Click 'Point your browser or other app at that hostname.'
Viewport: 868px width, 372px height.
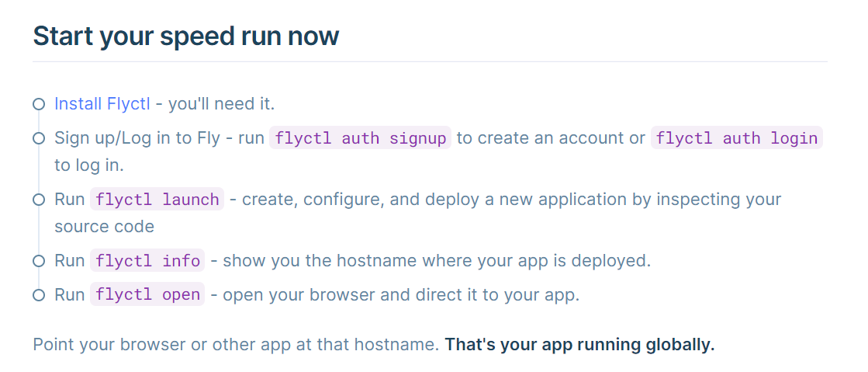click(x=237, y=344)
